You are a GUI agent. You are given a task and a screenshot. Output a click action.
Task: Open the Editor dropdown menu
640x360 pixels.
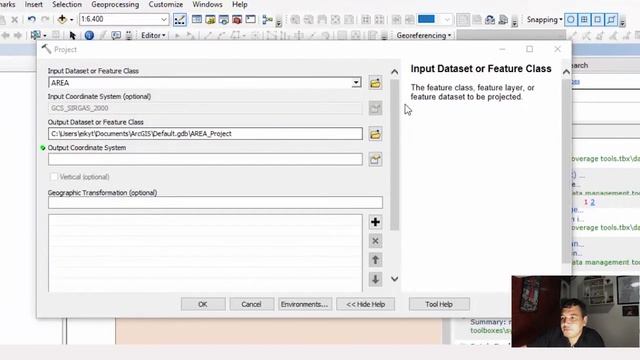point(153,36)
